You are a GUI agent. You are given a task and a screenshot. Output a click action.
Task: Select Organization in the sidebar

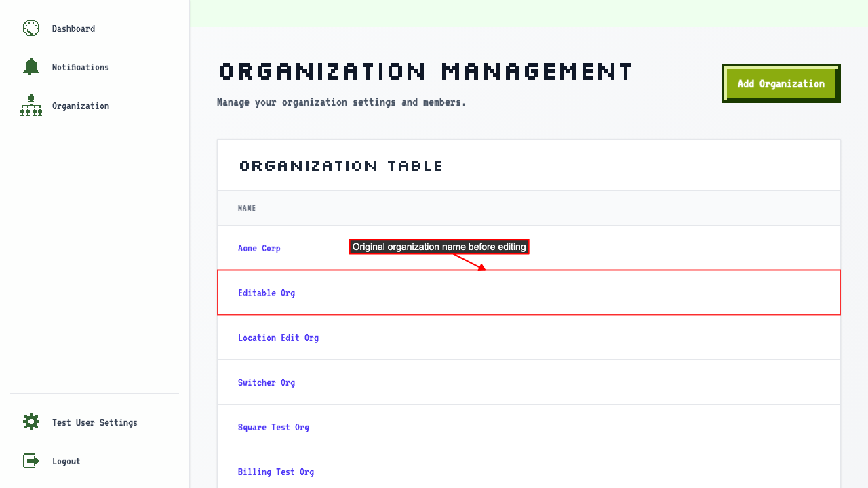[81, 106]
